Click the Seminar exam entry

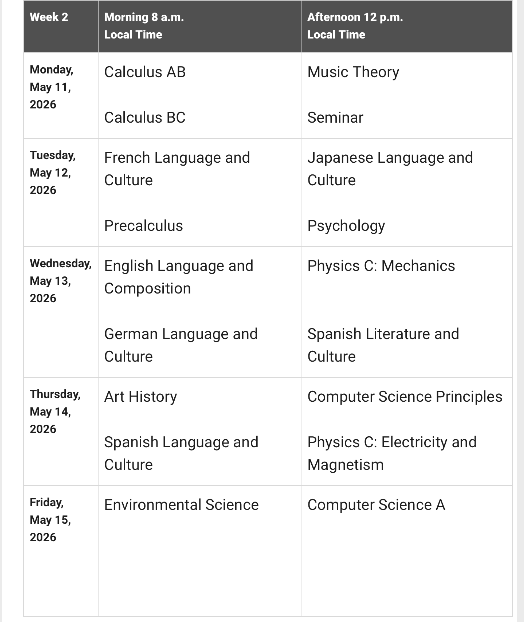(335, 118)
